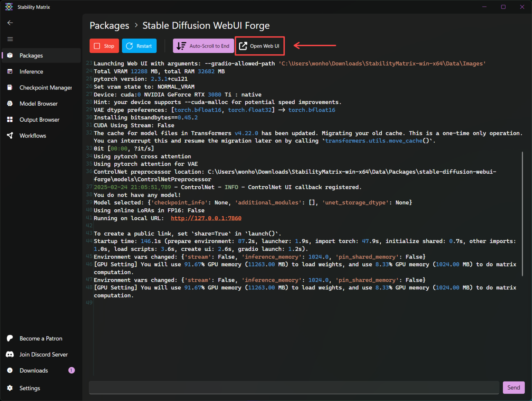
Task: Click Become a Patron icon
Action: click(x=10, y=339)
